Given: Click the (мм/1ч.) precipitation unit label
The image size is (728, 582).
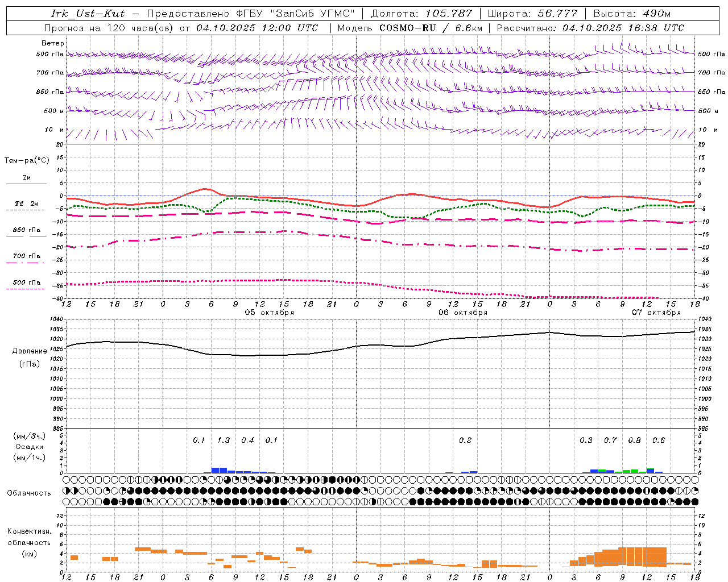Looking at the screenshot, I should tap(30, 458).
